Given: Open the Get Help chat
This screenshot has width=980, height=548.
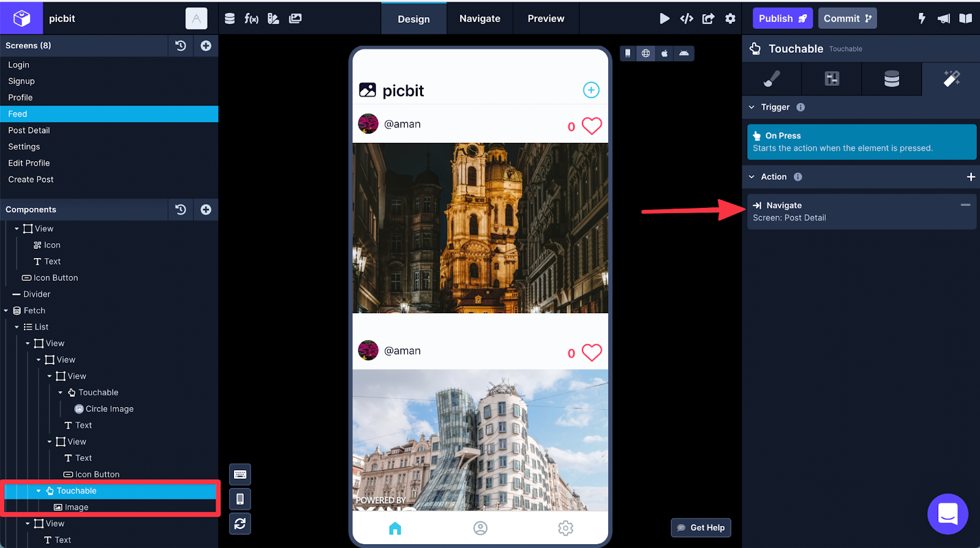Looking at the screenshot, I should 701,527.
